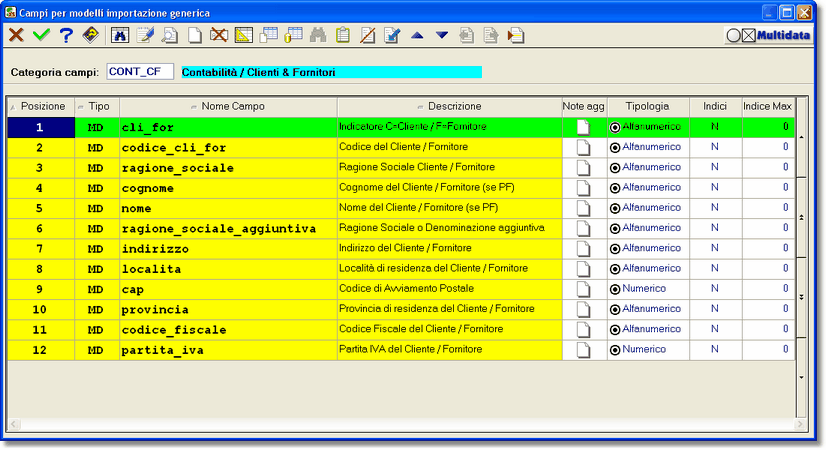The height and width of the screenshot is (450, 826).
Task: Click single up arrow on vertical scroller
Action: click(x=802, y=138)
